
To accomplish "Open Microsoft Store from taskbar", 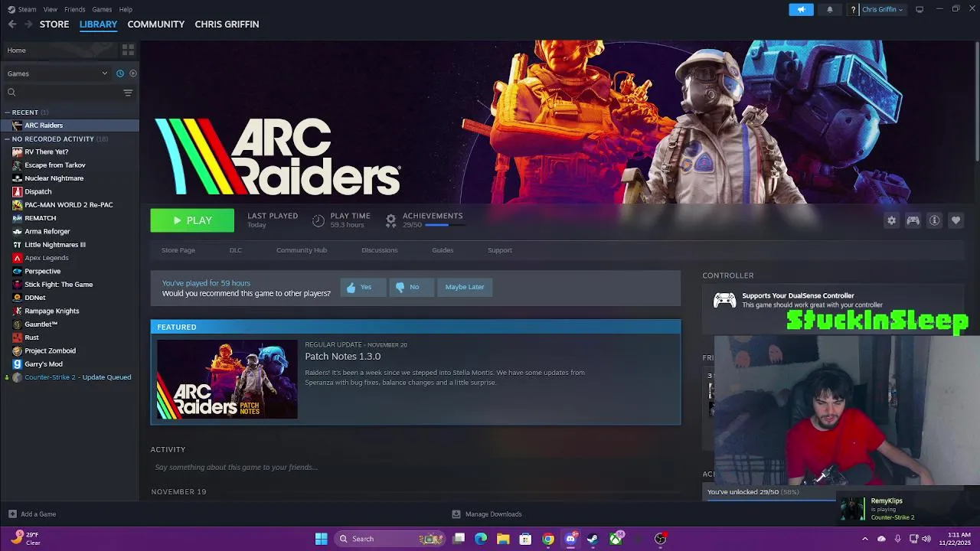I will click(525, 539).
